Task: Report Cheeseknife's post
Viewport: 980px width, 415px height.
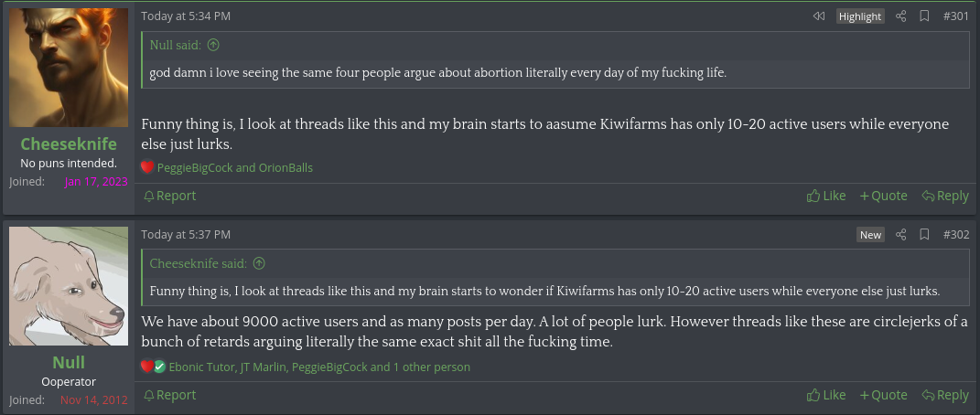Action: tap(170, 196)
